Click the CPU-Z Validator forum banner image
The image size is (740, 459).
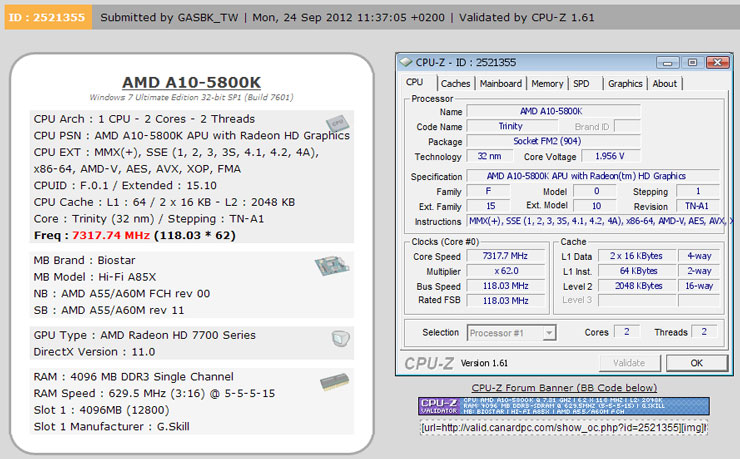563,406
